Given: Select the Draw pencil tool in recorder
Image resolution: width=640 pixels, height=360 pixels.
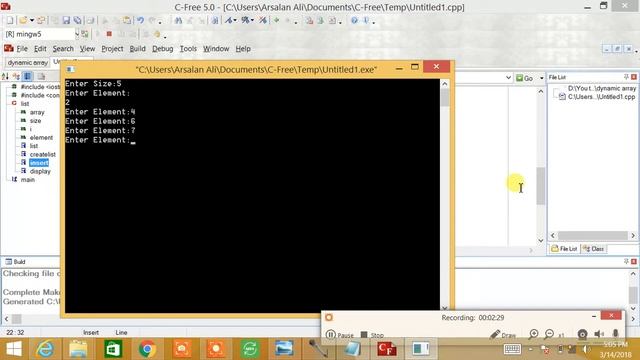Looking at the screenshot, I should click(x=503, y=335).
